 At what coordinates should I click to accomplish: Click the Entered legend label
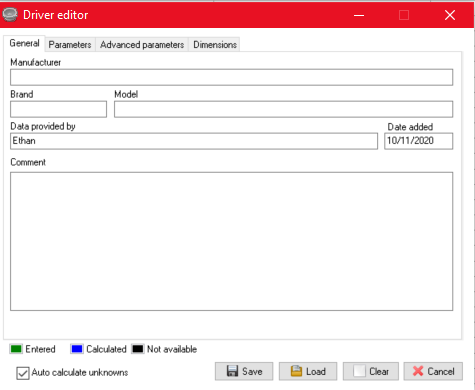coord(40,349)
